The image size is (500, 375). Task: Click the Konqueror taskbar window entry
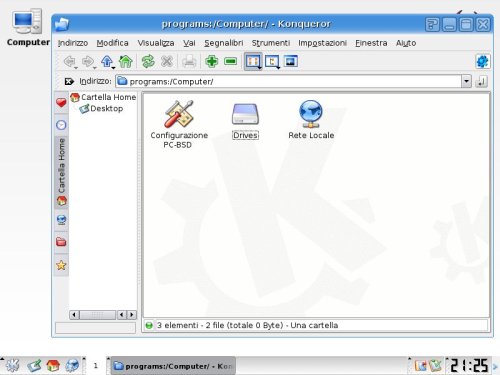click(x=173, y=366)
